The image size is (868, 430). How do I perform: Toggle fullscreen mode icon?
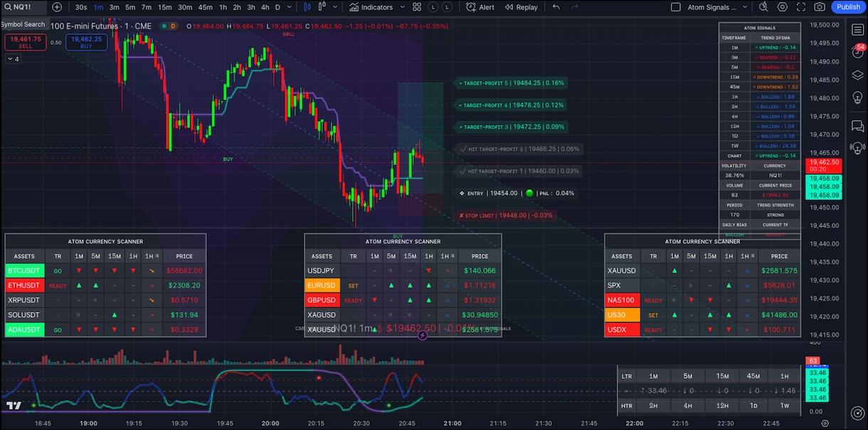(x=801, y=7)
